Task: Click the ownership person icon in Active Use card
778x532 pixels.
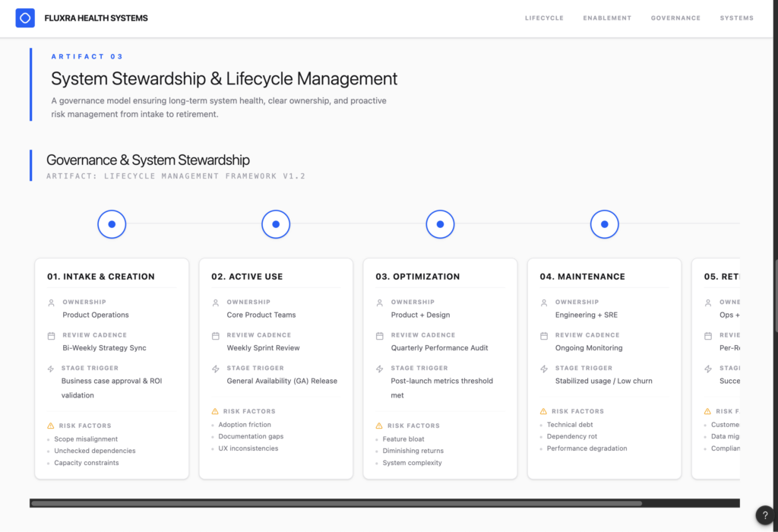Action: (x=215, y=302)
